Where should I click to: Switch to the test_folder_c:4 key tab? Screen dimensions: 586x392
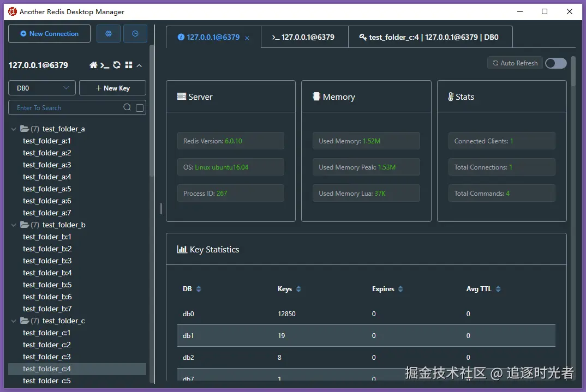point(430,37)
